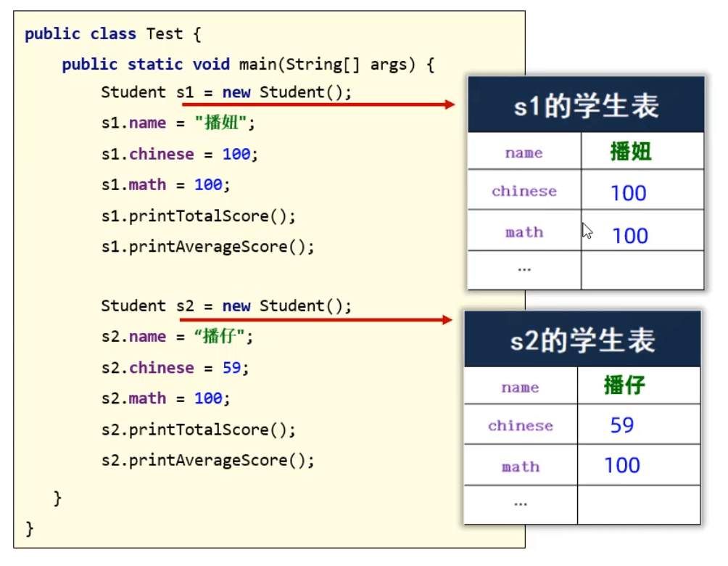Click the s1 table chinese label cell

[524, 191]
